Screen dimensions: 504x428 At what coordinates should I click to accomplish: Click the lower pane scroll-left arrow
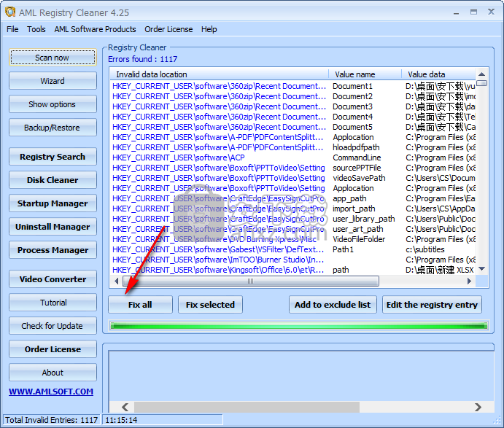coord(125,407)
